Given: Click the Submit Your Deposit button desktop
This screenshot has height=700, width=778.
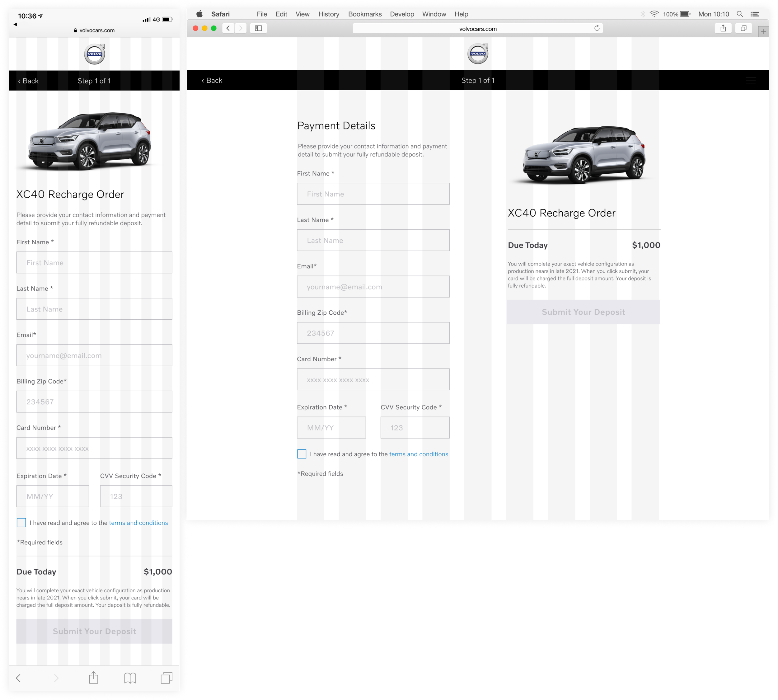Looking at the screenshot, I should click(583, 312).
